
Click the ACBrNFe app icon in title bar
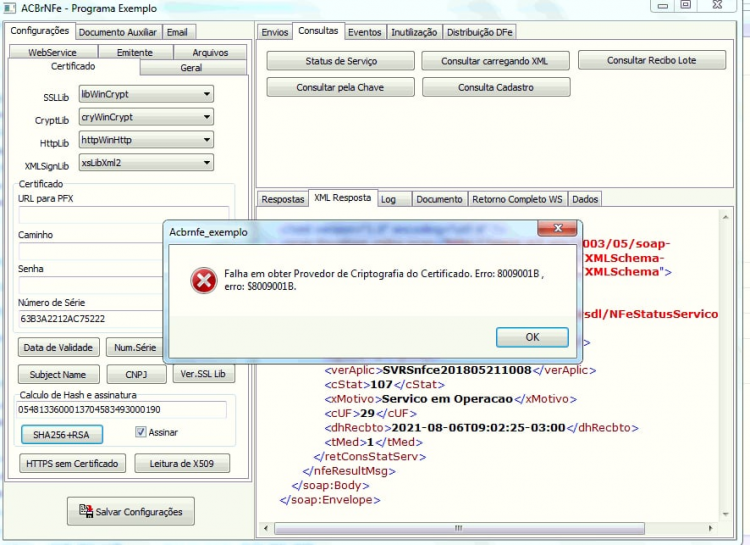tap(9, 7)
